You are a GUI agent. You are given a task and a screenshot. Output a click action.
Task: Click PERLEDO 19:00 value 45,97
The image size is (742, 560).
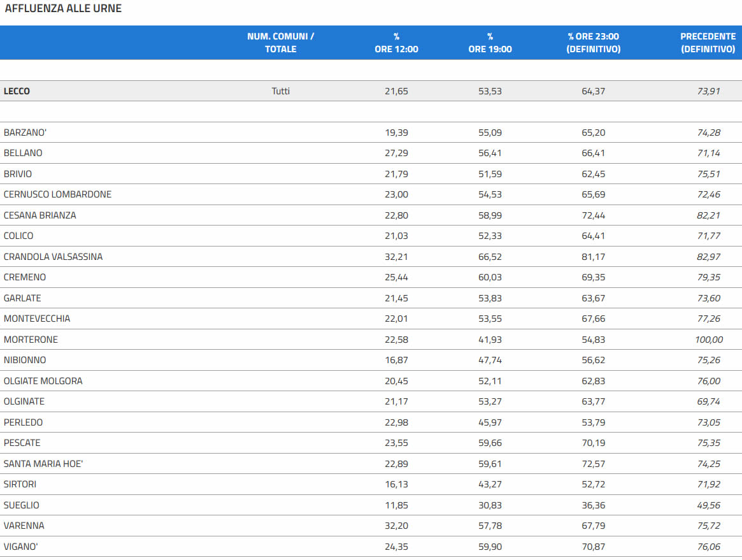(490, 422)
